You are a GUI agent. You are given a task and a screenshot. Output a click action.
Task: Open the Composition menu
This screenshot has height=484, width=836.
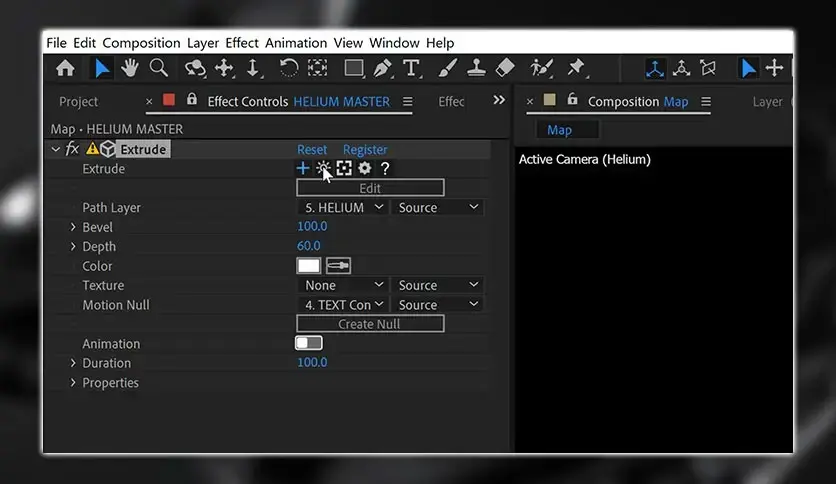click(x=141, y=43)
